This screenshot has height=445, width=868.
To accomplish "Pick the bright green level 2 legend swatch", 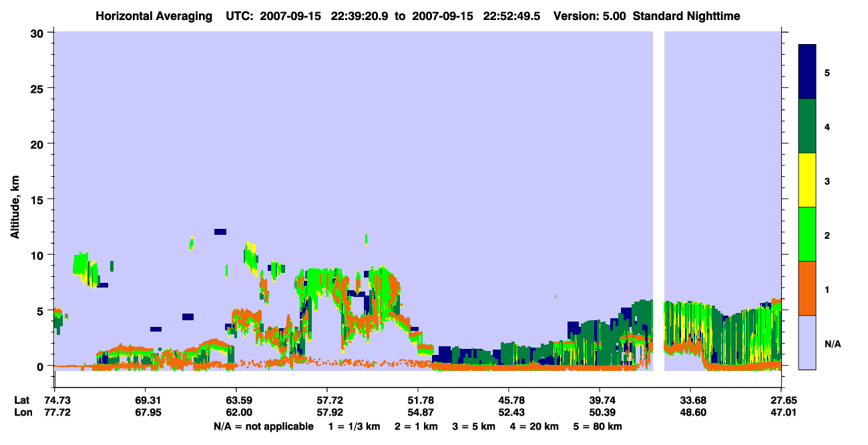I will point(807,234).
